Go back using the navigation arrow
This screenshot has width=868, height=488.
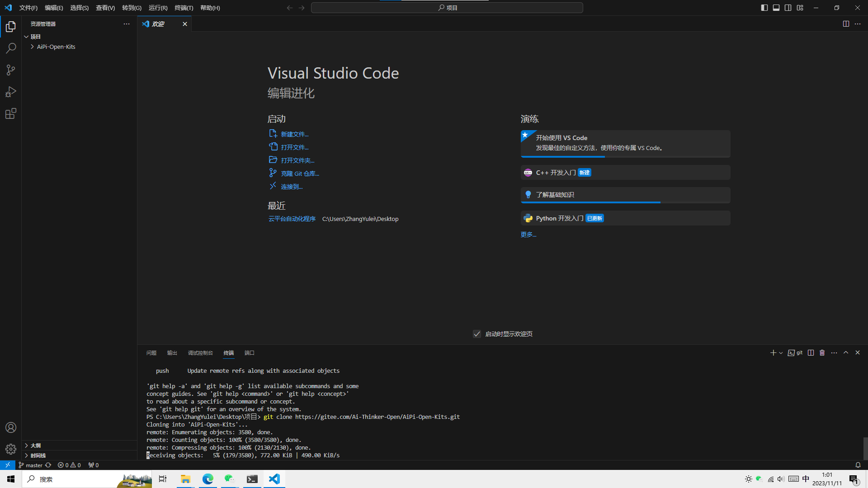click(x=290, y=8)
